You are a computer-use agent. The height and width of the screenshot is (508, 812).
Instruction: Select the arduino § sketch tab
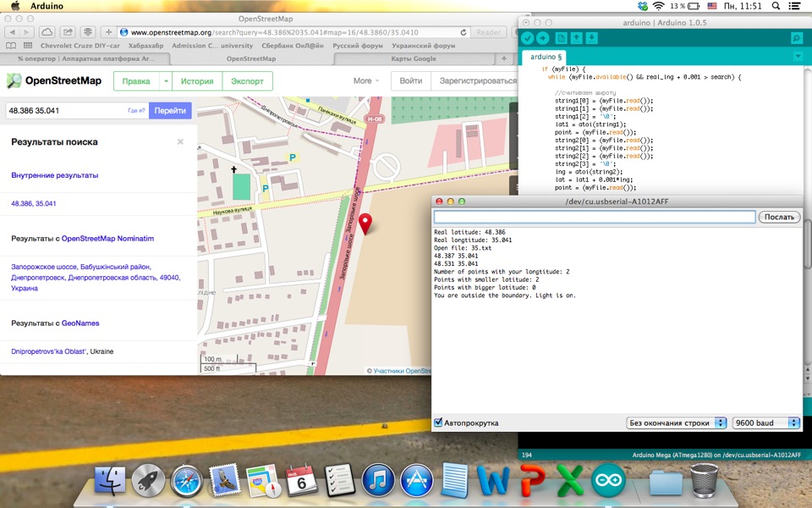point(546,57)
